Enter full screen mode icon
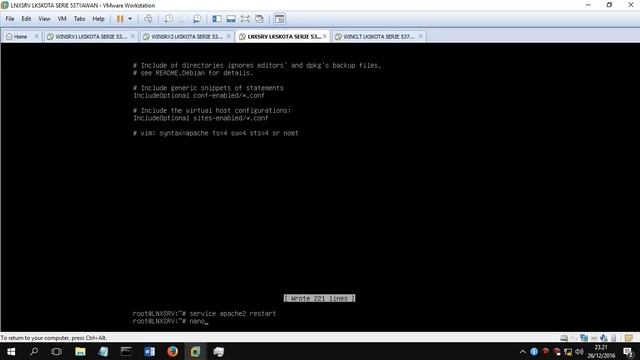 245,19
